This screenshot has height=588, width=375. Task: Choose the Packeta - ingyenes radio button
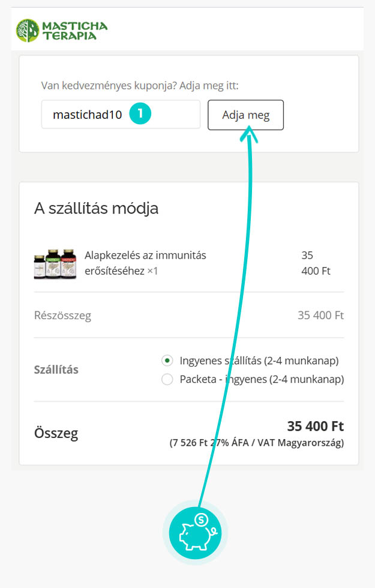click(x=167, y=379)
